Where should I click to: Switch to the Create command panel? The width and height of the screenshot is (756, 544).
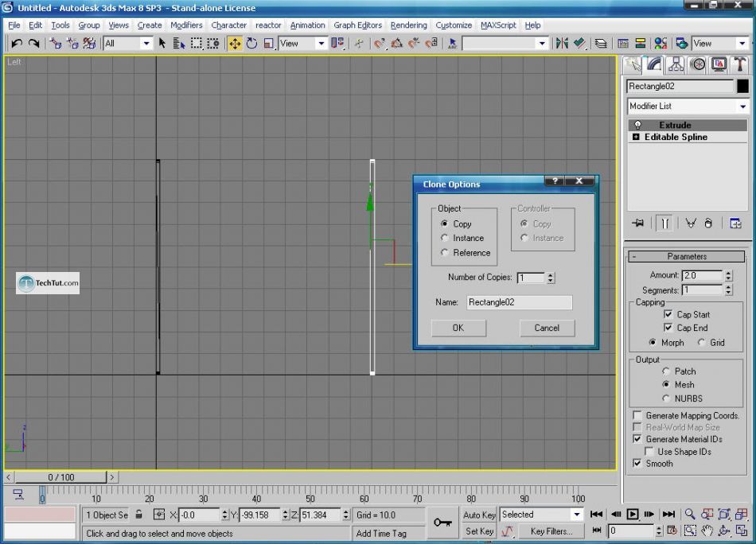[x=633, y=64]
